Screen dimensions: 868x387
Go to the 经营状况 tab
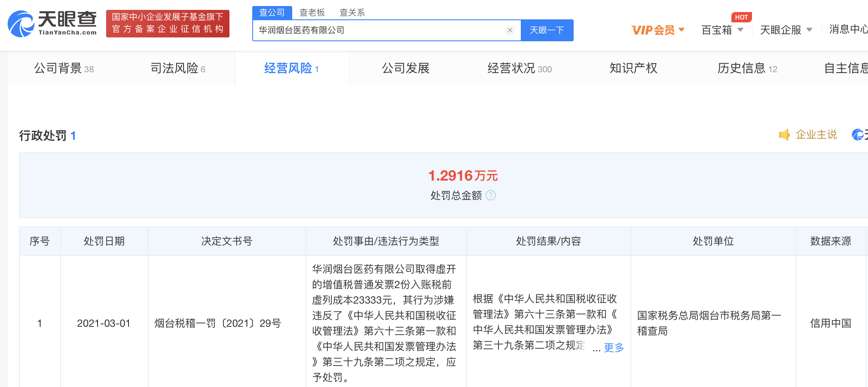coord(519,68)
